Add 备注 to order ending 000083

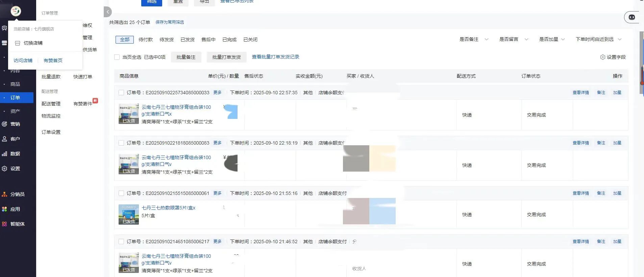coord(601,143)
